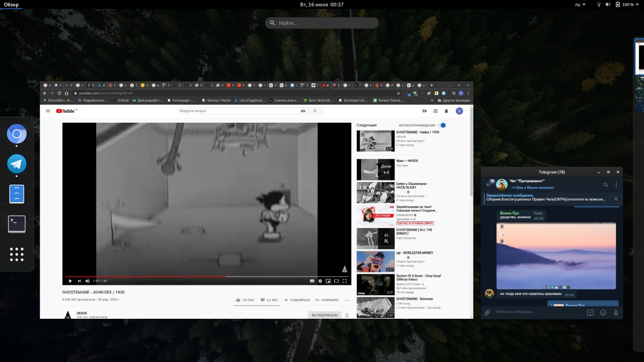Expand Другие закладки bookmarks folder

453,100
